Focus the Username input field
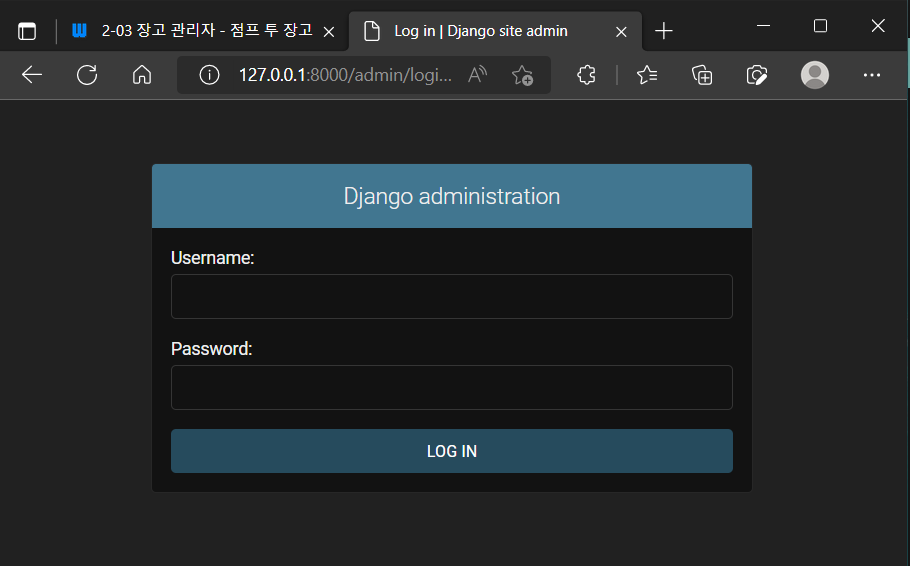910x566 pixels. (x=452, y=297)
